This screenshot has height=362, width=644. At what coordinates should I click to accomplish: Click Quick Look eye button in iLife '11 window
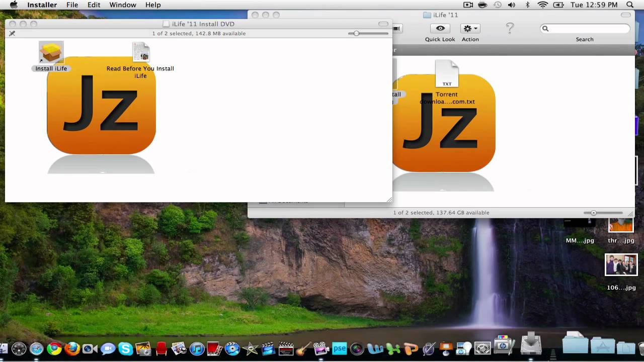(440, 29)
